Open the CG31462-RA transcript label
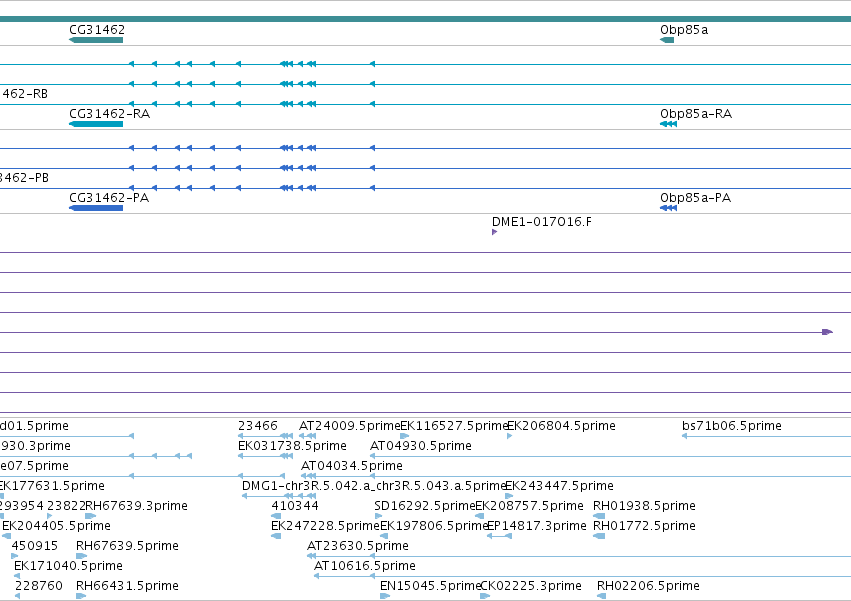Screen dimensions: 851x601 click(x=110, y=114)
